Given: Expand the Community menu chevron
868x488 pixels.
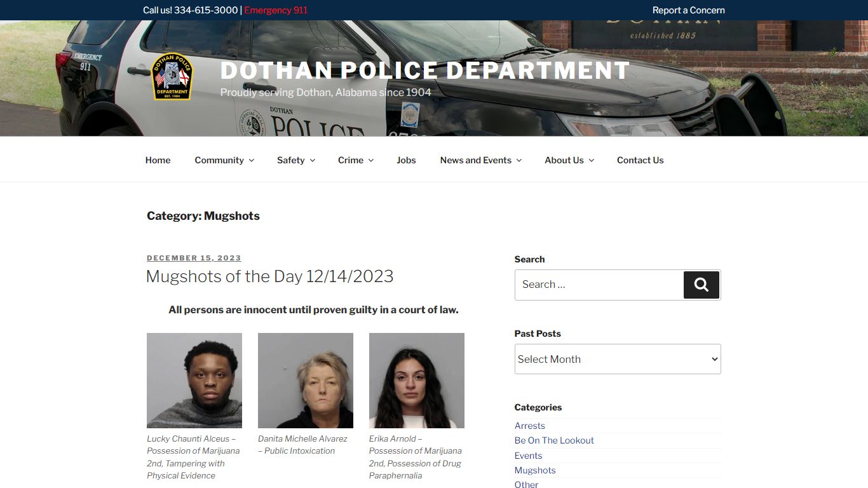Looking at the screenshot, I should [252, 161].
